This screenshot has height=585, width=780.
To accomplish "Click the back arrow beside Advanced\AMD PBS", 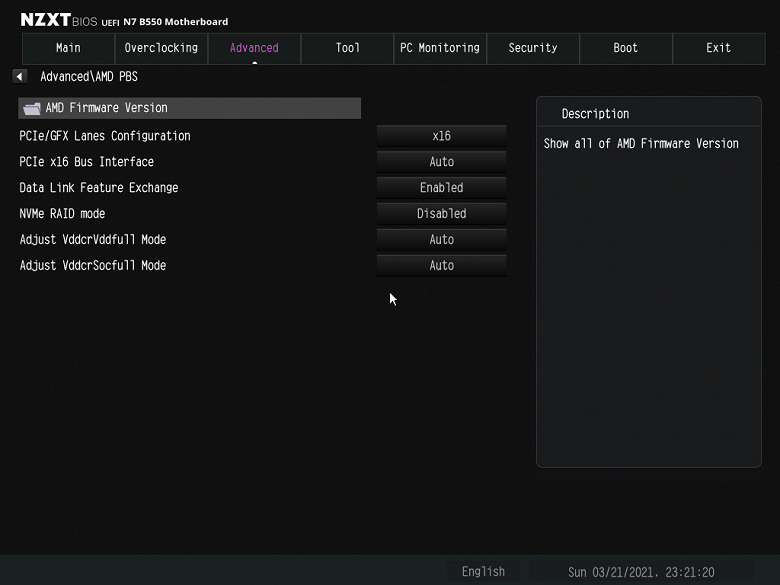I will [19, 77].
